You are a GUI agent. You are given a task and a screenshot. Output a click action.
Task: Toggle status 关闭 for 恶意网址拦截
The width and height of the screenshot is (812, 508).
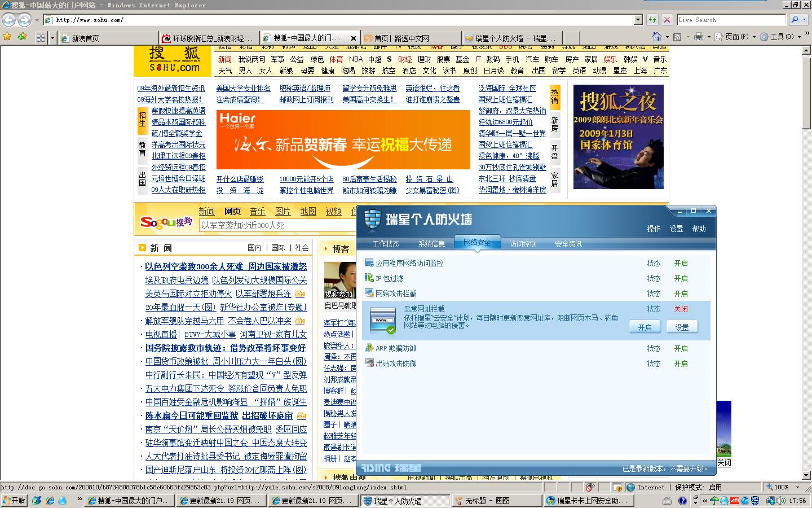coord(681,309)
